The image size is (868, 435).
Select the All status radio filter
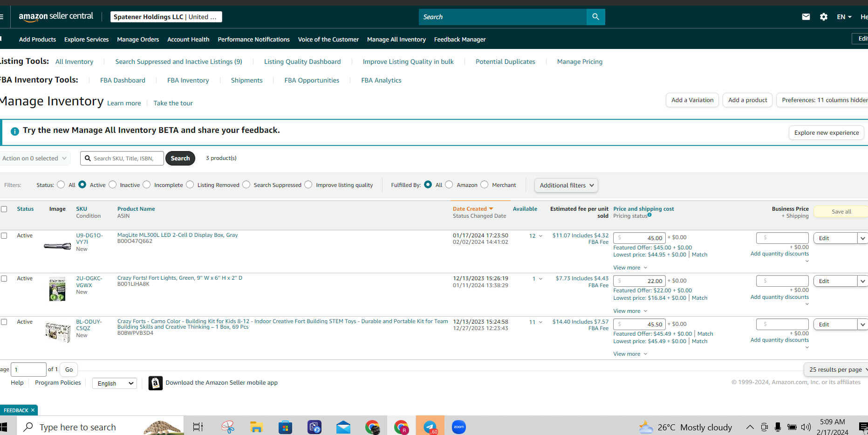click(61, 185)
